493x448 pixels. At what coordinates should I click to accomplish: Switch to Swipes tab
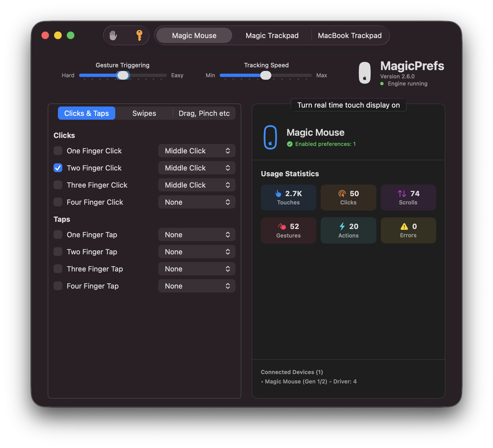coord(144,113)
